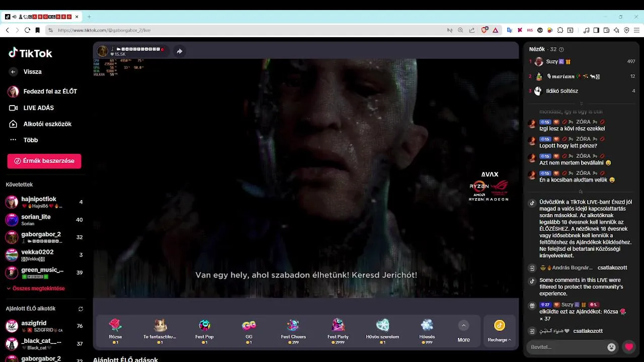Image resolution: width=644 pixels, height=362 pixels.
Task: Open the browser hamburger menu
Action: (636, 30)
